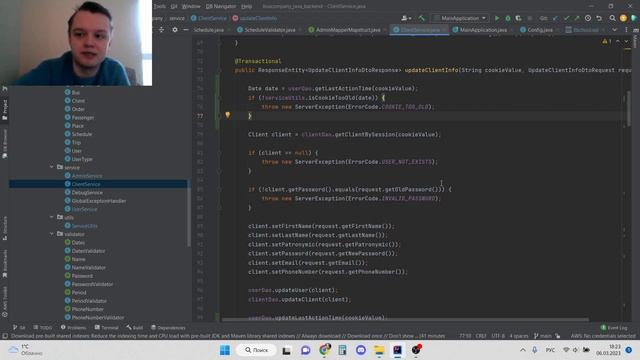
Task: Collapse the validator folder in project tree
Action: click(52, 234)
